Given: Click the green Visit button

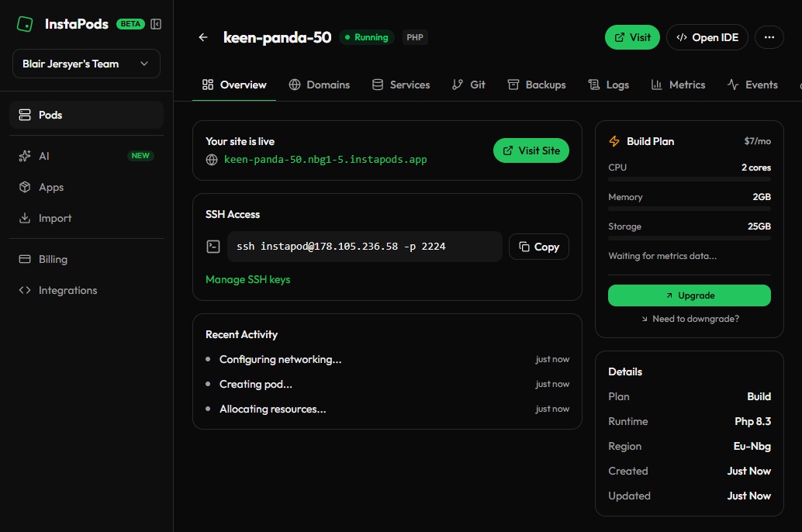Looking at the screenshot, I should [632, 37].
